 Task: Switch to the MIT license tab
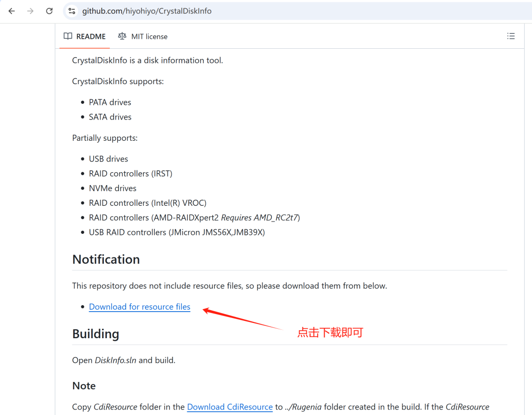[142, 36]
